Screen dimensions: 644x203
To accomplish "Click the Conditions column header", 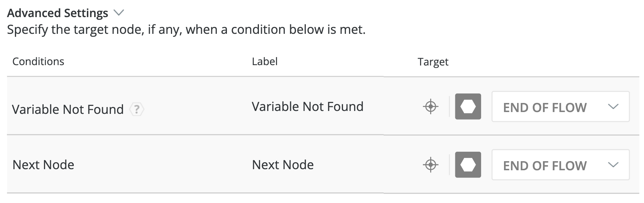I will tap(38, 61).
